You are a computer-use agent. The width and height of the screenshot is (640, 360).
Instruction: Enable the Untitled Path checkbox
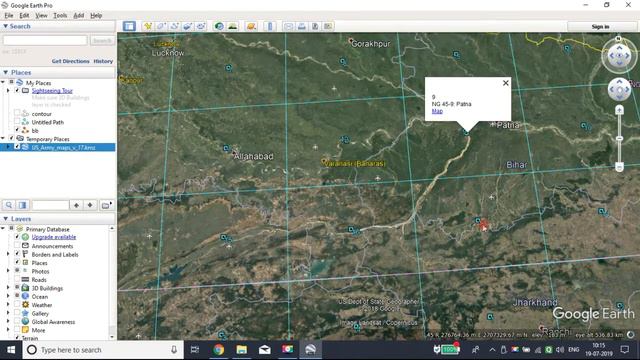click(x=17, y=122)
